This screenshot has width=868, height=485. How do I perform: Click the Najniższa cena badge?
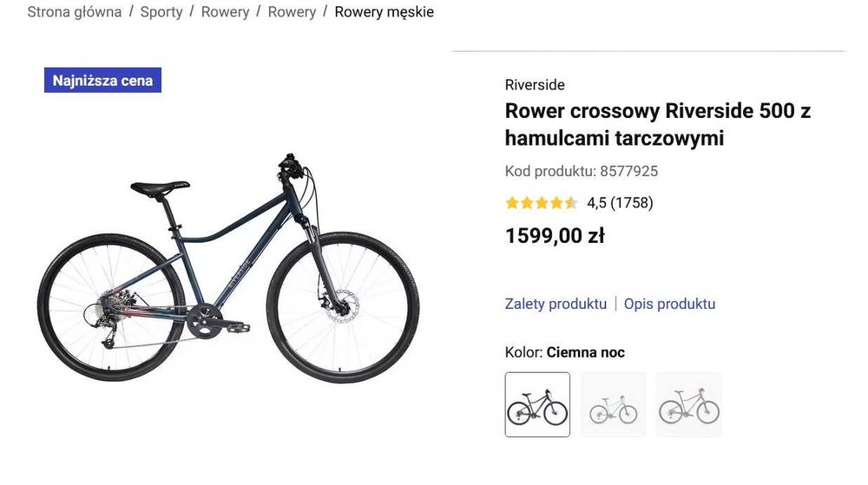[x=102, y=81]
